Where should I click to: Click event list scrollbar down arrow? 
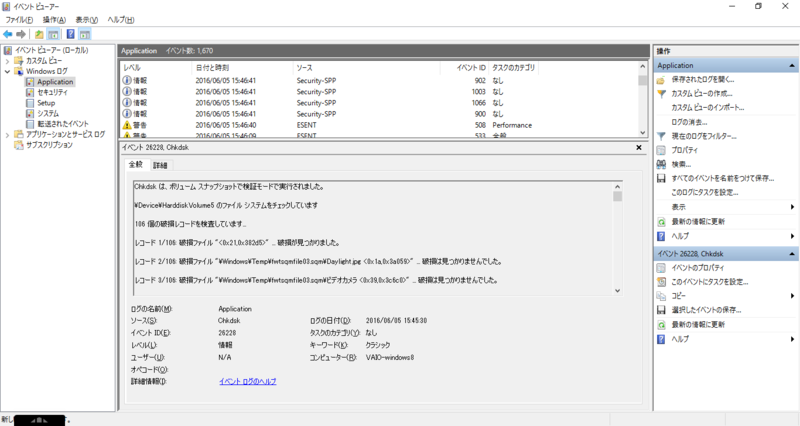tap(642, 132)
